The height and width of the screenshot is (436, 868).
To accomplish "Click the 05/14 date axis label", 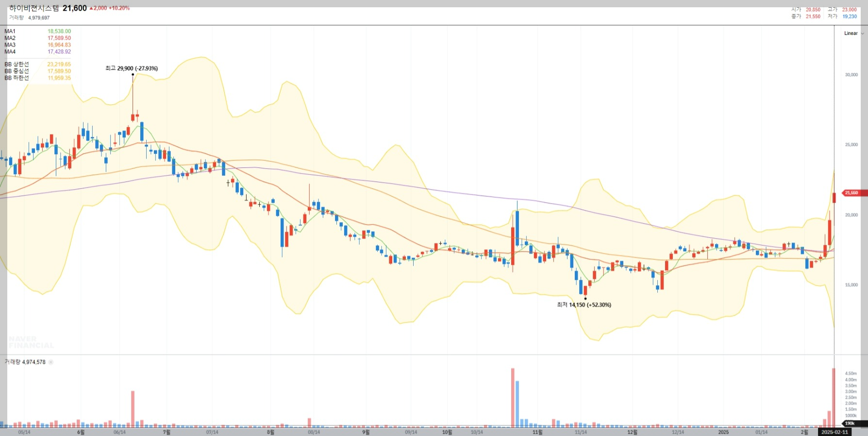I will pyautogui.click(x=24, y=432).
